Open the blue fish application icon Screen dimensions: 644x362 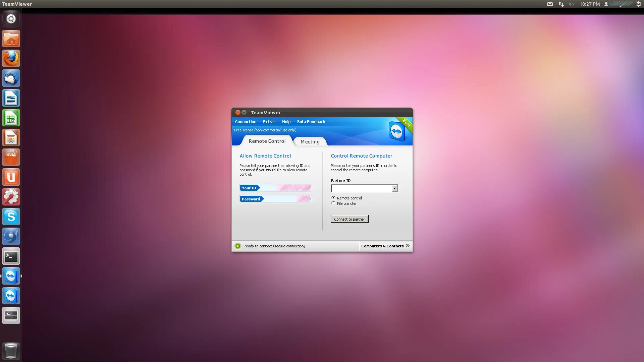[11, 236]
